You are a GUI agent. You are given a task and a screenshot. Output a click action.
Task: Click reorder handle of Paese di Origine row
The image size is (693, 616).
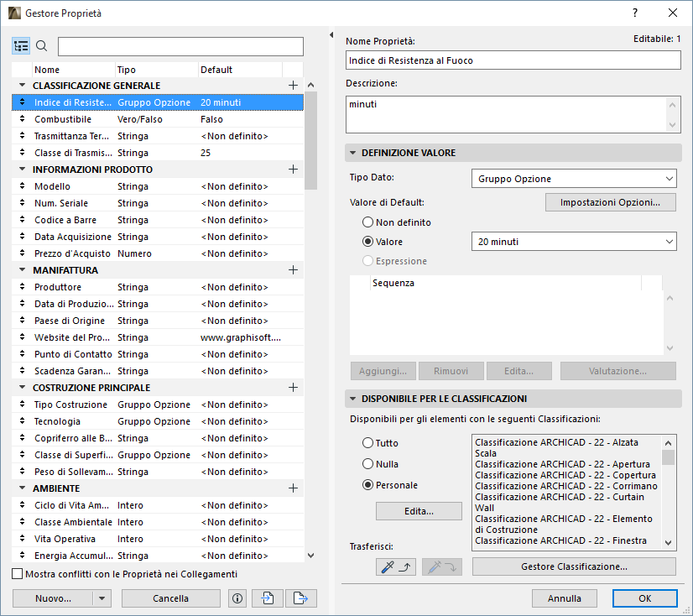[22, 321]
